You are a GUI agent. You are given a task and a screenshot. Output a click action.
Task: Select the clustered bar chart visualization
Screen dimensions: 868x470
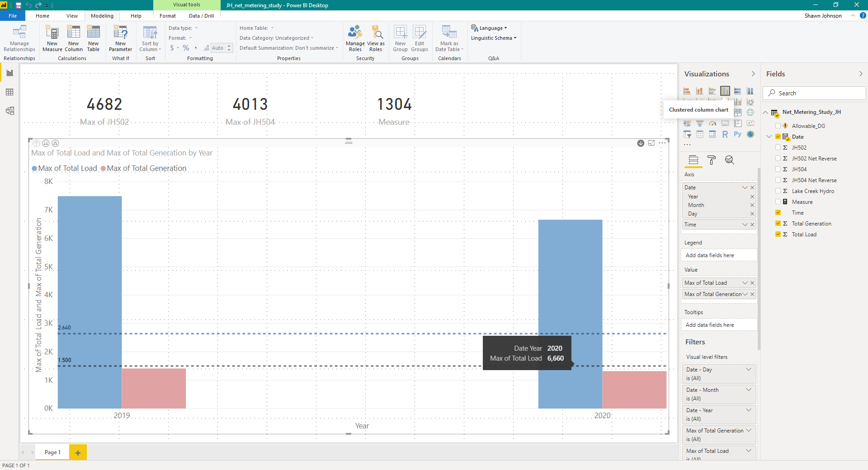(x=712, y=91)
